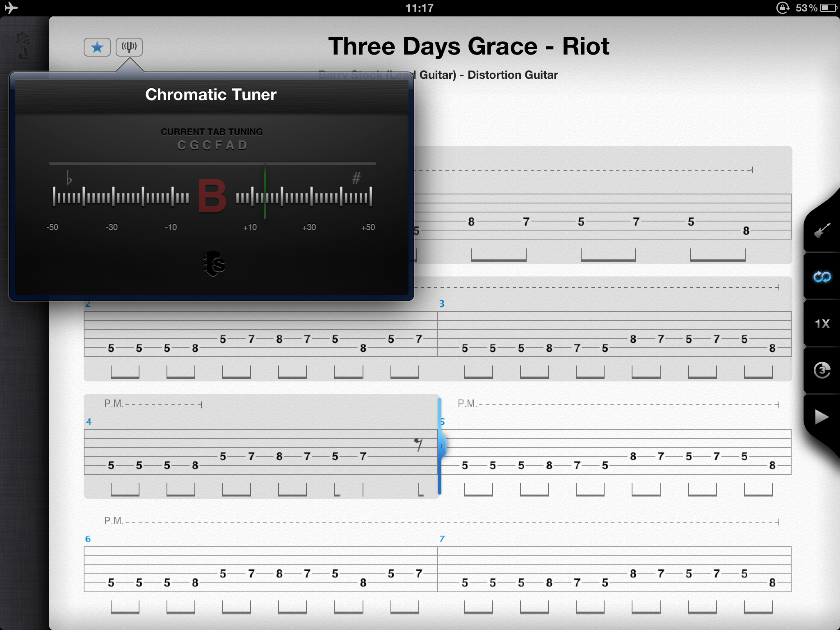The height and width of the screenshot is (630, 840).
Task: Tap the flat symbol on tuner scale
Action: pyautogui.click(x=69, y=178)
